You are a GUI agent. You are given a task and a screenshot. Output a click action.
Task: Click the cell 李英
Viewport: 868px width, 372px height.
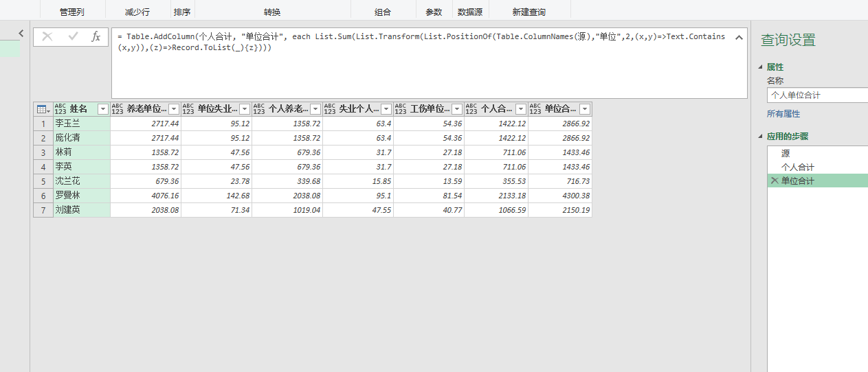coord(81,167)
